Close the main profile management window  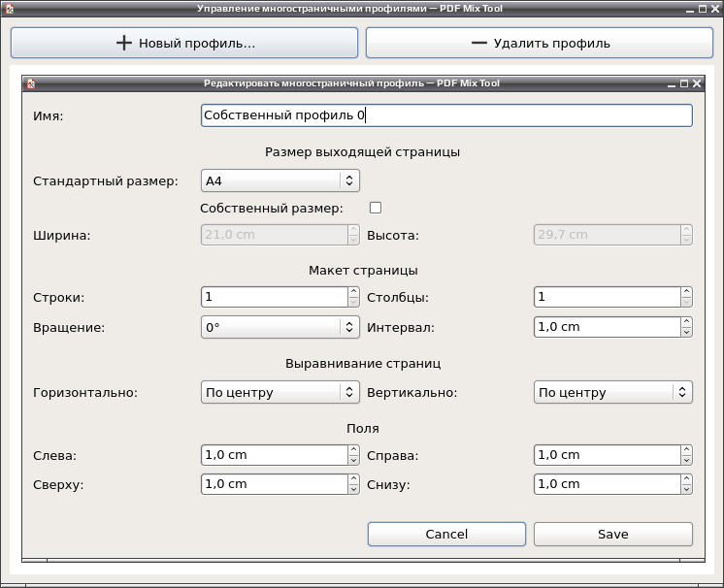coord(715,9)
